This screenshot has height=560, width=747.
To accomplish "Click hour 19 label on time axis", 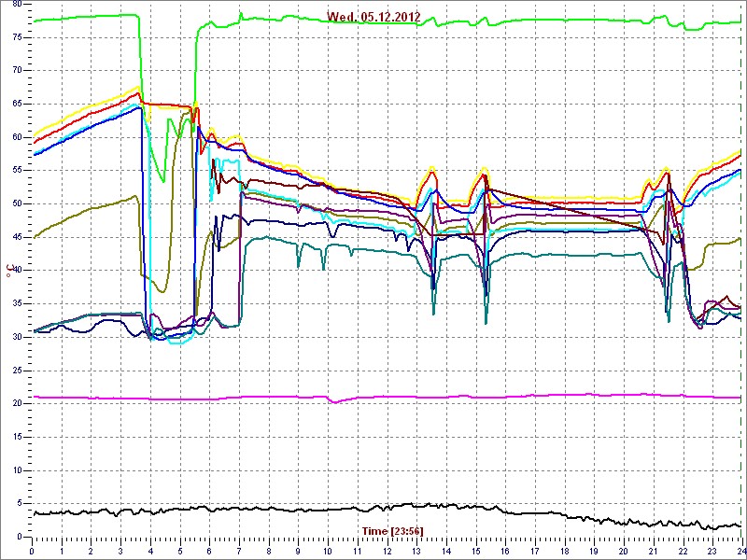I will tap(594, 549).
